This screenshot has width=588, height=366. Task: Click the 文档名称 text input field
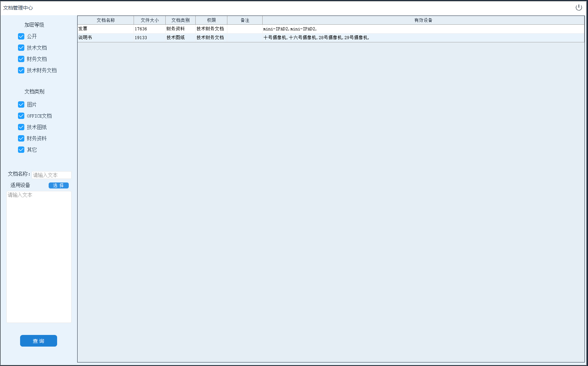click(51, 175)
